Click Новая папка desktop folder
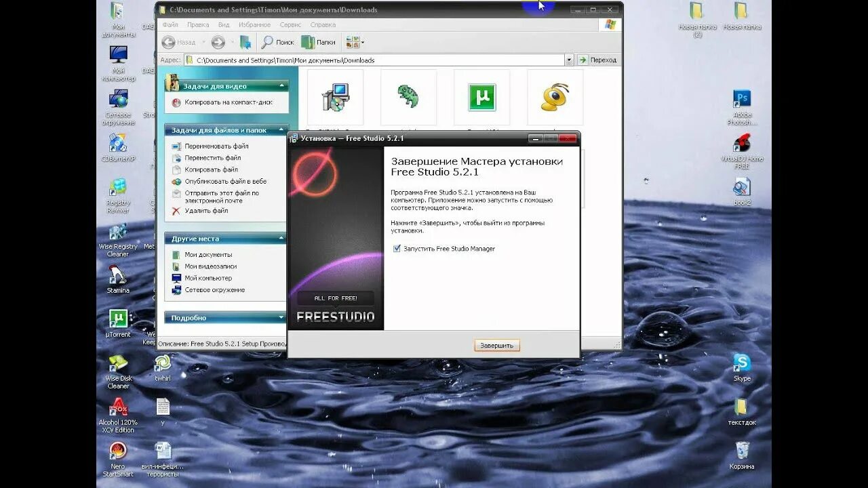The height and width of the screenshot is (488, 868). [742, 16]
